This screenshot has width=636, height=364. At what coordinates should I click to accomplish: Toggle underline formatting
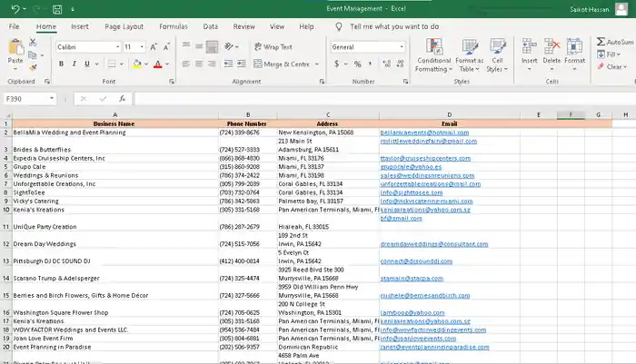point(87,64)
